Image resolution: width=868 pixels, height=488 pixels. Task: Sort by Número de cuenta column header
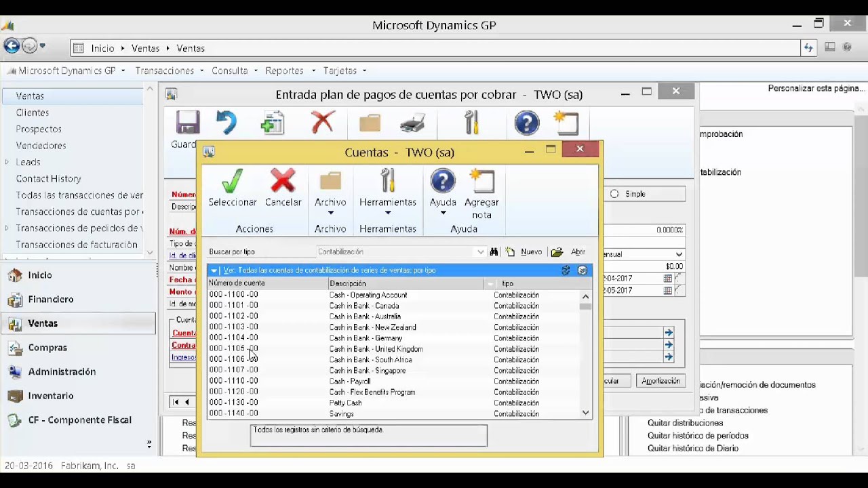(267, 283)
